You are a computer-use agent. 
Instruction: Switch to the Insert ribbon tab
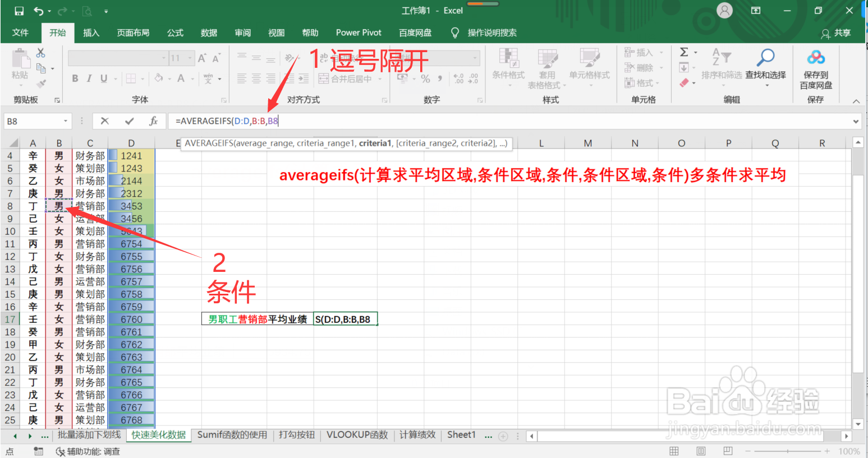(91, 33)
